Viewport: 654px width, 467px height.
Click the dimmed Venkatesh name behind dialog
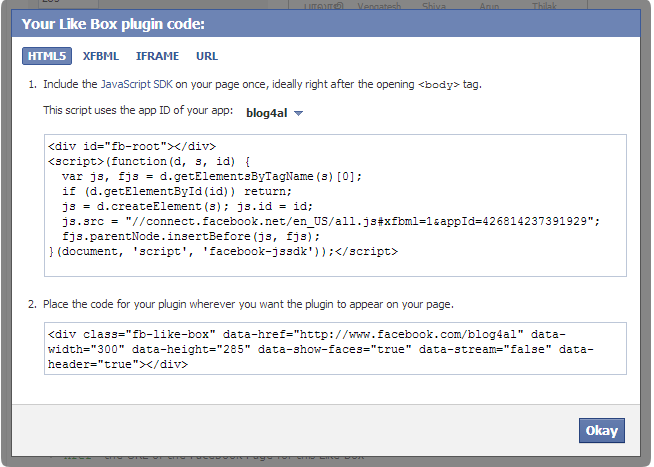click(379, 6)
